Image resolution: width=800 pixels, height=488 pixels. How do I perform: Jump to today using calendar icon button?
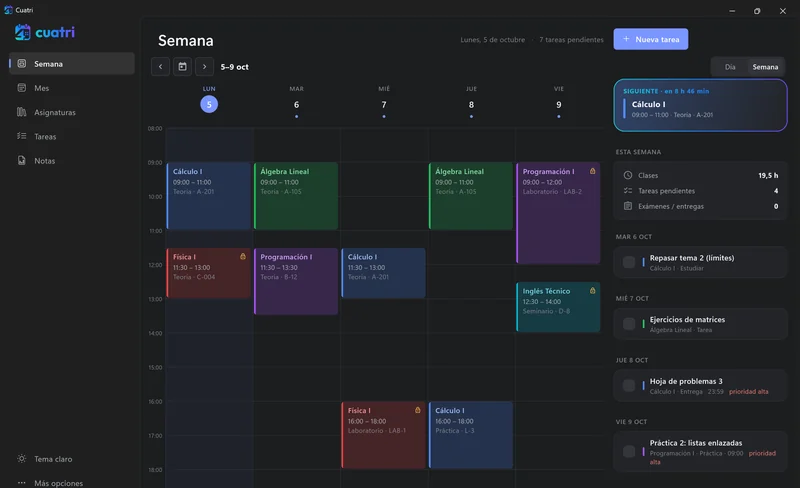tap(182, 66)
